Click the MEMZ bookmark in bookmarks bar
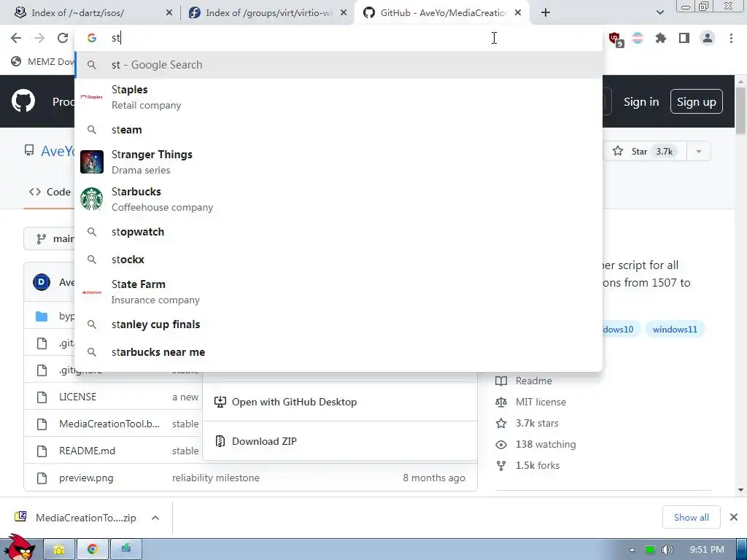 (43, 61)
